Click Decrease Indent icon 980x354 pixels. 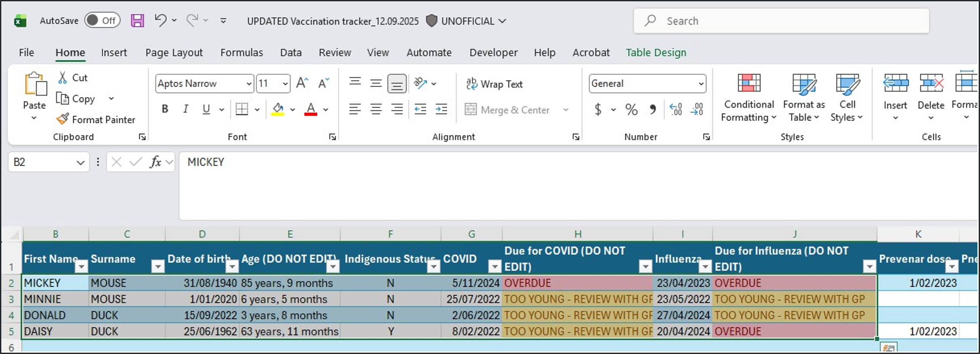tap(420, 109)
